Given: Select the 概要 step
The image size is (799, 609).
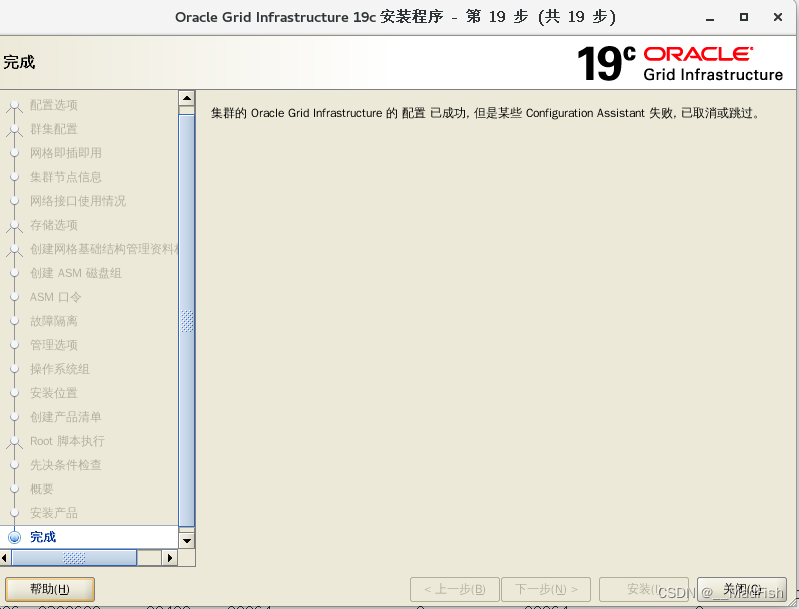Looking at the screenshot, I should (x=41, y=489).
